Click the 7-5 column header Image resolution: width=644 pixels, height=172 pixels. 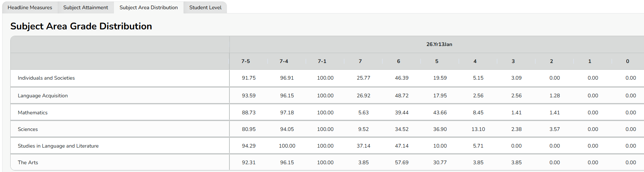[x=246, y=61]
